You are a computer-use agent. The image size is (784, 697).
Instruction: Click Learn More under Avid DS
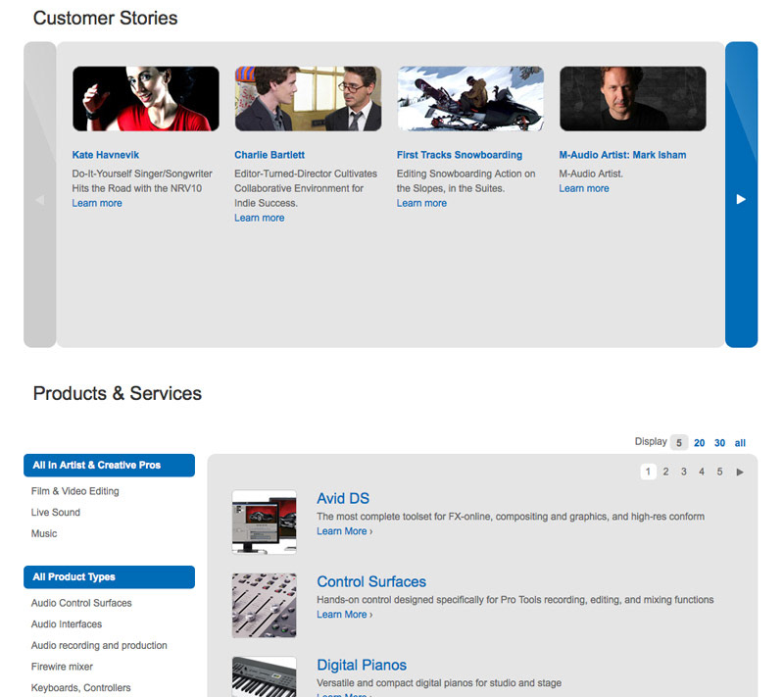coord(345,531)
